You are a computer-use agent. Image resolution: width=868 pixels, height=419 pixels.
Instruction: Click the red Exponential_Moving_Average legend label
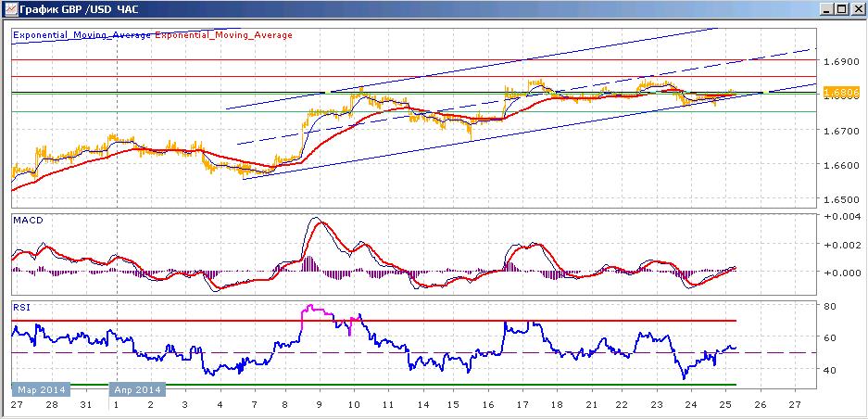[x=223, y=35]
